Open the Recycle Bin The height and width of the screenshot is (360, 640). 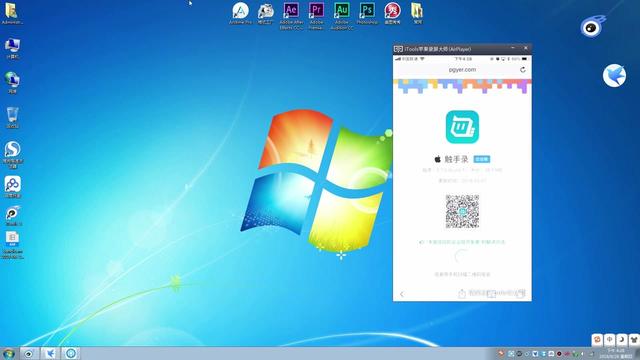point(12,118)
